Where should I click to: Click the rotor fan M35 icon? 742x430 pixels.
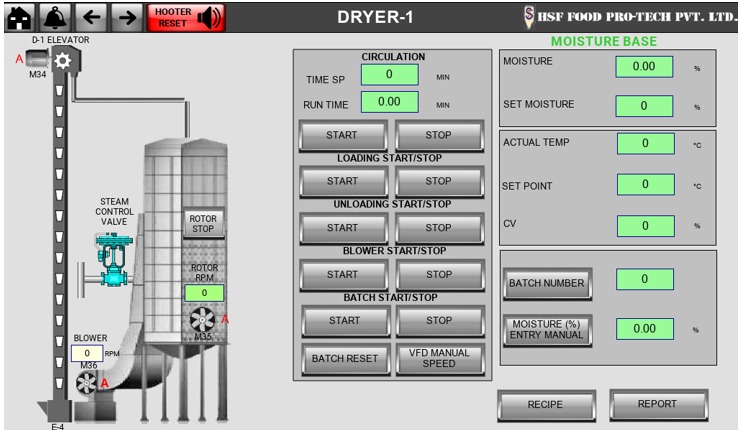pyautogui.click(x=203, y=320)
